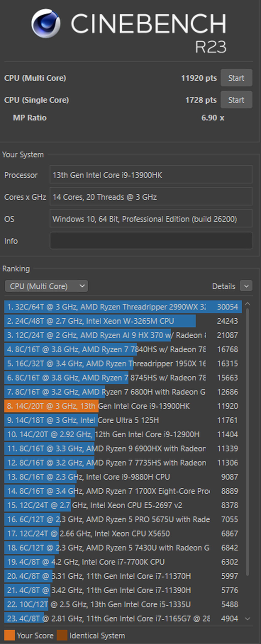The width and height of the screenshot is (261, 644).
Task: Click the Cores x GHz field
Action: click(151, 197)
